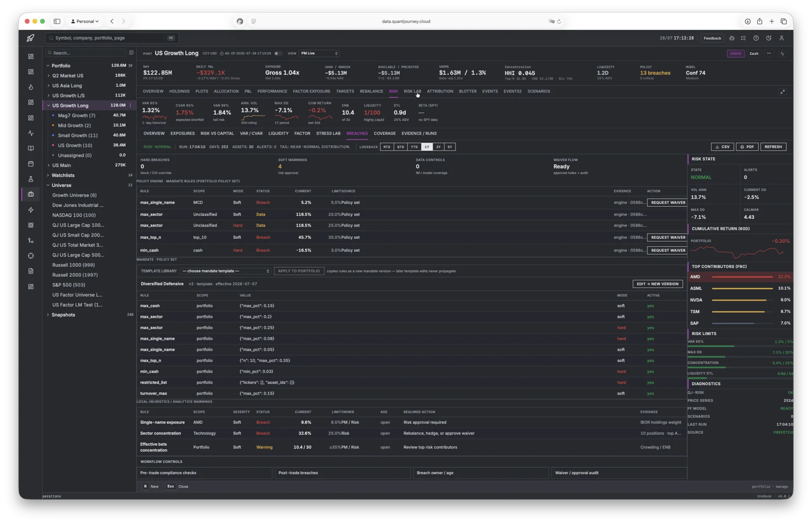Open the atom icon in the sidebar
Image resolution: width=812 pixels, height=524 pixels.
(x=31, y=225)
